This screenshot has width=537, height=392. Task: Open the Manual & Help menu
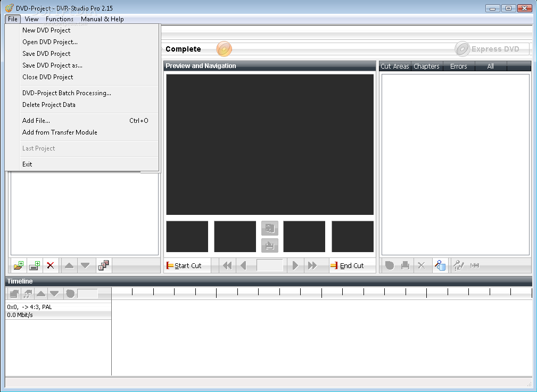click(102, 19)
